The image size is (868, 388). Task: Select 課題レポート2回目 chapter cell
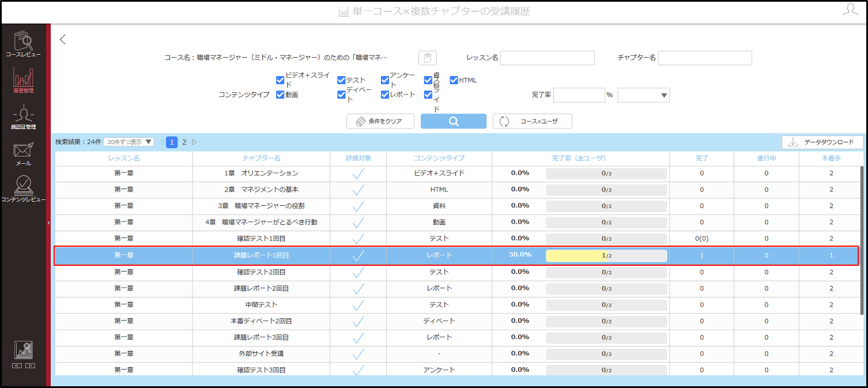pos(261,288)
